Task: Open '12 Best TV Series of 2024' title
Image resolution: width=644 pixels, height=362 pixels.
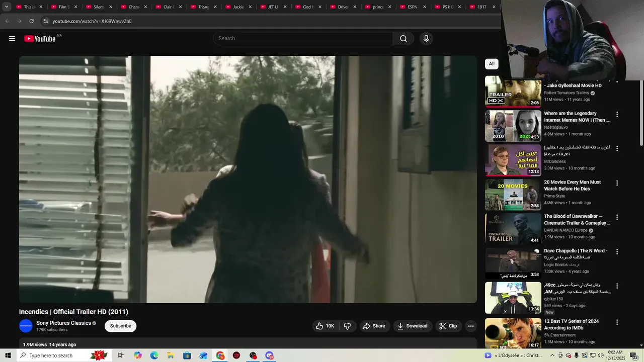Action: click(571, 324)
